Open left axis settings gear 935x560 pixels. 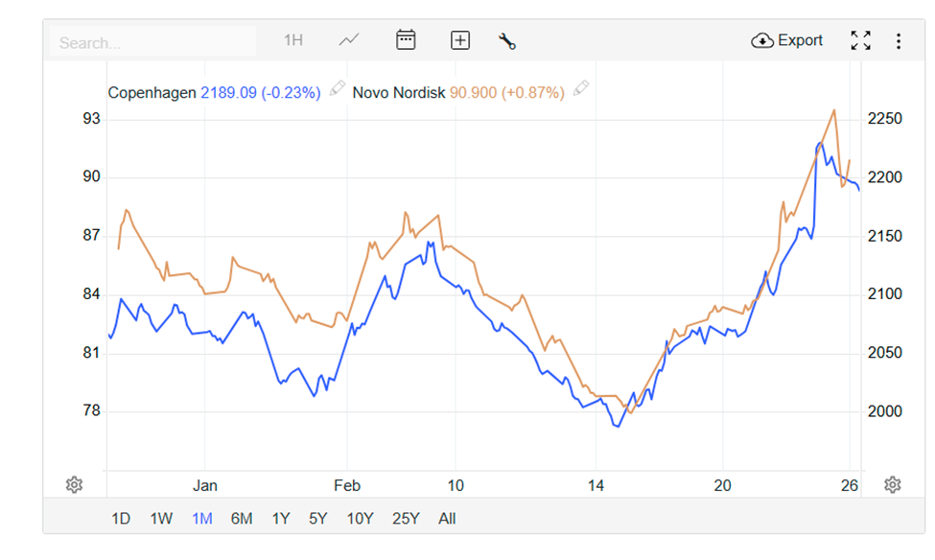click(x=75, y=484)
